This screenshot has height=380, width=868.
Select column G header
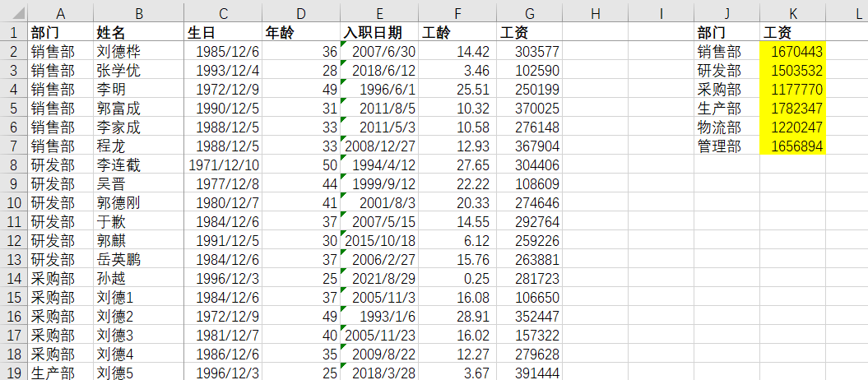(x=530, y=12)
